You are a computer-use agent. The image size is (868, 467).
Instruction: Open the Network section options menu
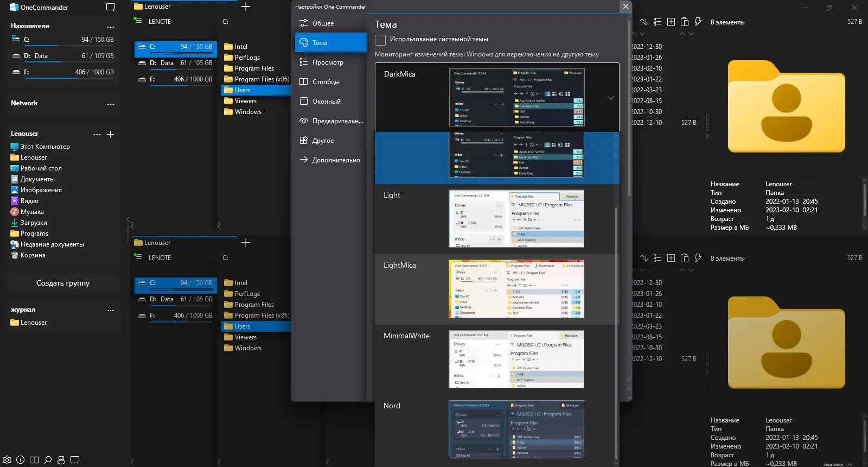(x=111, y=104)
